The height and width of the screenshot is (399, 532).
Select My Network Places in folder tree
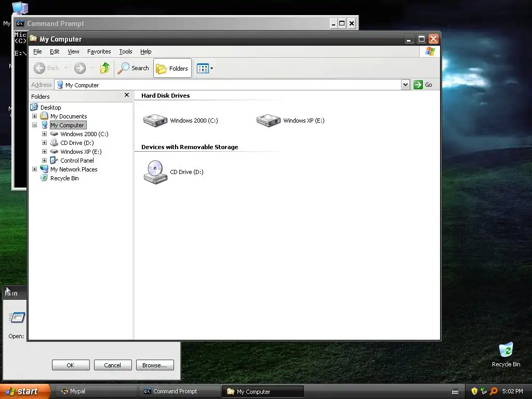pos(74,169)
